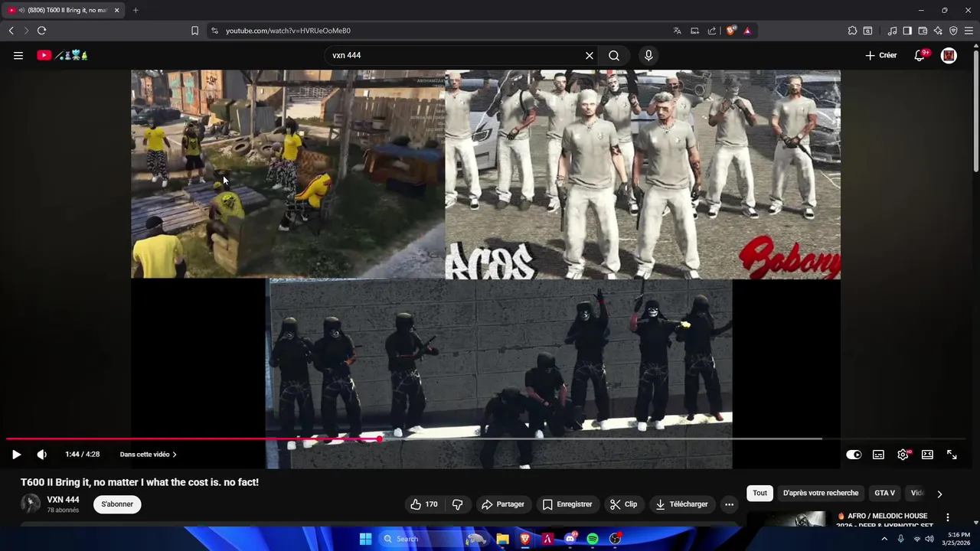The height and width of the screenshot is (551, 980).
Task: Clear the search text with the X
Action: point(590,55)
